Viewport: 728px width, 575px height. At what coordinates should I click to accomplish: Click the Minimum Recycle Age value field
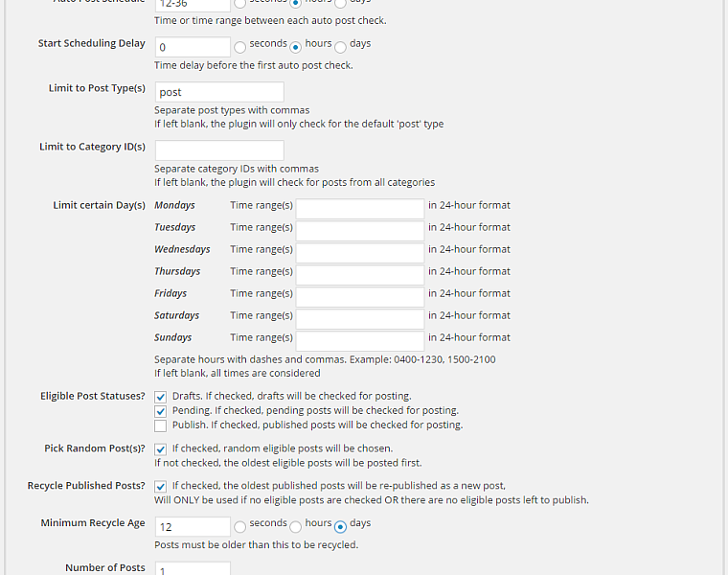point(193,527)
